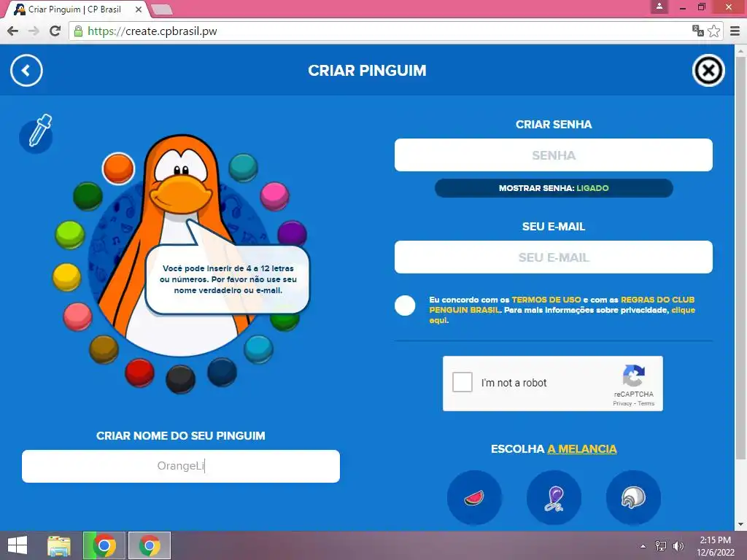Open the translate page icon
The width and height of the screenshot is (747, 560).
pos(698,31)
